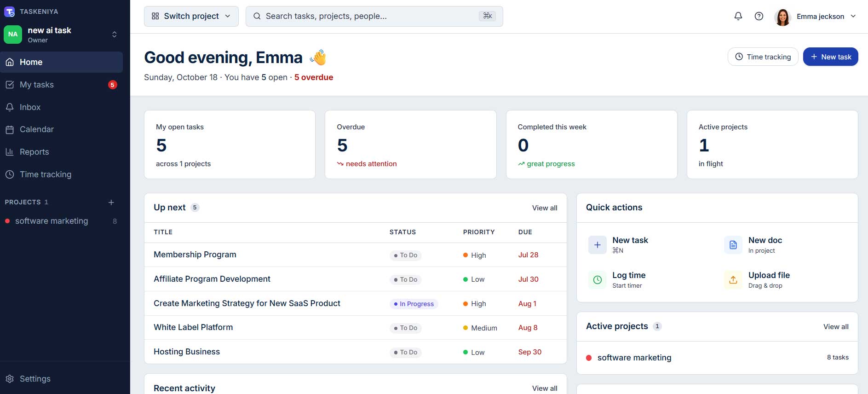Click To Do status of Hosting Business
868x394 pixels.
coord(406,352)
